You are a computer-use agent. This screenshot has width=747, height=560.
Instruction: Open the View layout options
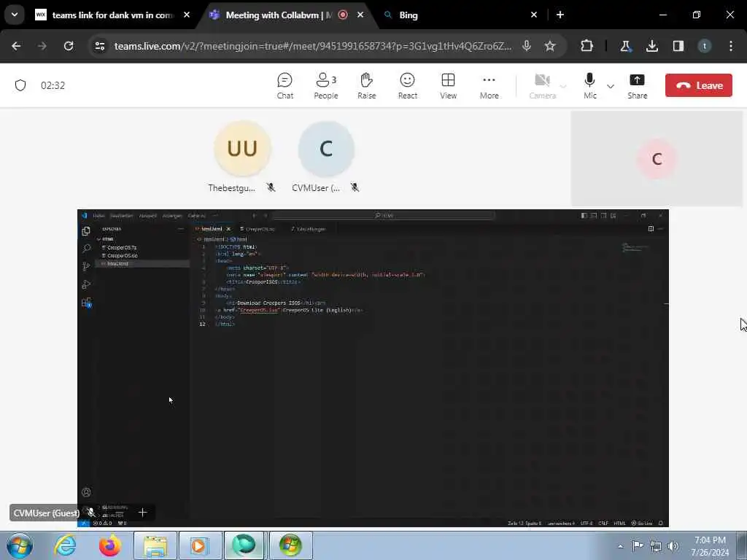pyautogui.click(x=449, y=86)
